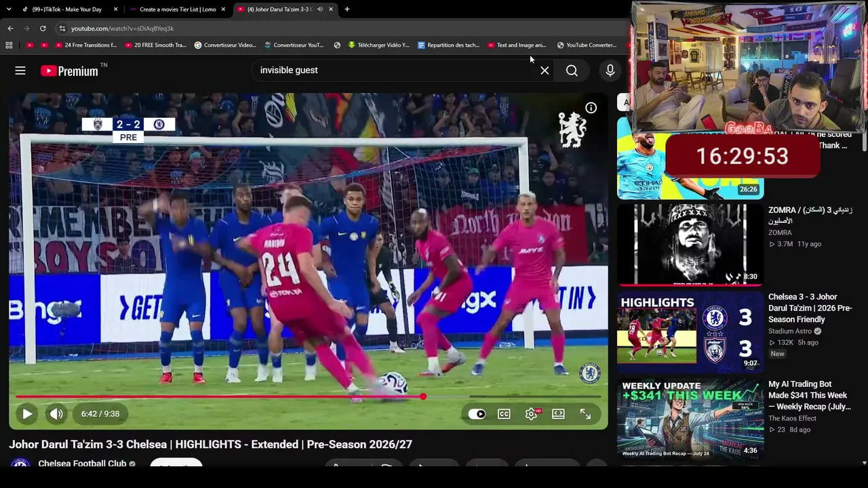Open the Télécharger Vidéo Y... bookmark

(x=379, y=45)
